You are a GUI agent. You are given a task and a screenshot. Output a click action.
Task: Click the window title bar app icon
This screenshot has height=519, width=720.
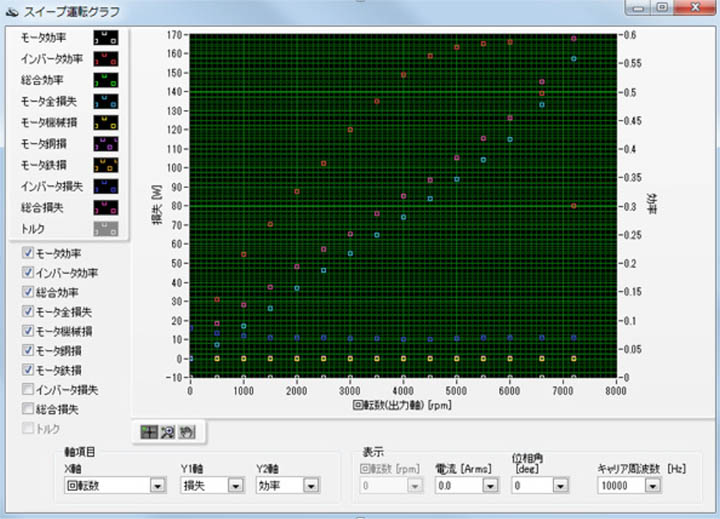click(12, 11)
